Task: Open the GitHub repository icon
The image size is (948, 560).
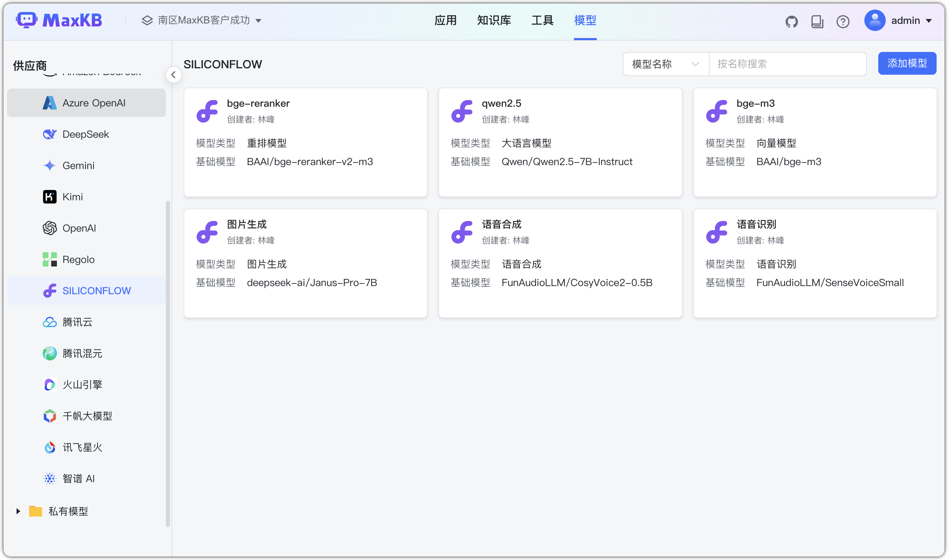Action: (791, 21)
